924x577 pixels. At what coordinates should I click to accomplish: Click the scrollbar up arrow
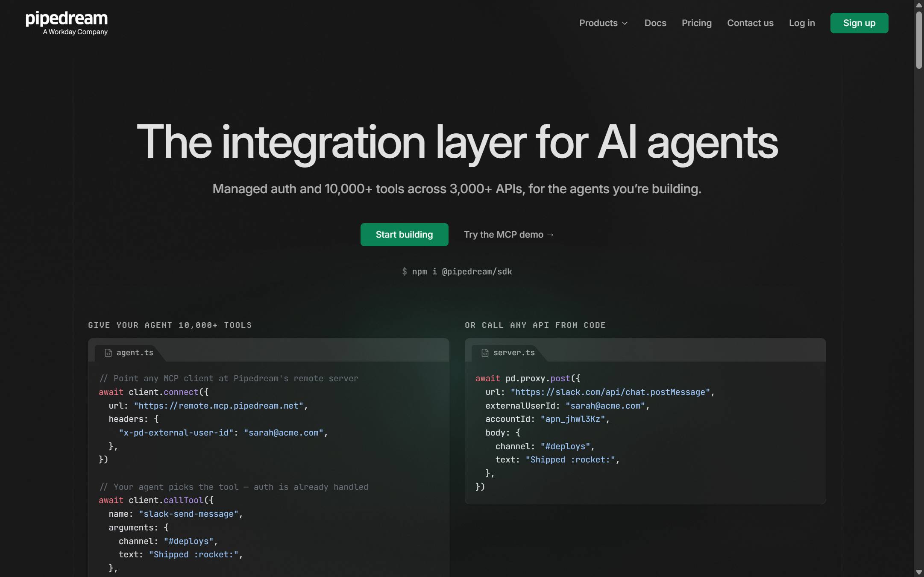coord(919,5)
